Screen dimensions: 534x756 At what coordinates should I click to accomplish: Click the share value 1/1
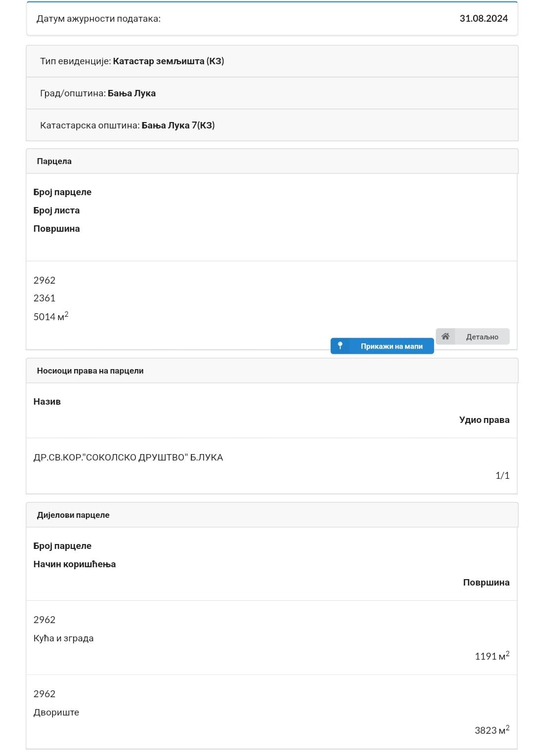point(502,475)
